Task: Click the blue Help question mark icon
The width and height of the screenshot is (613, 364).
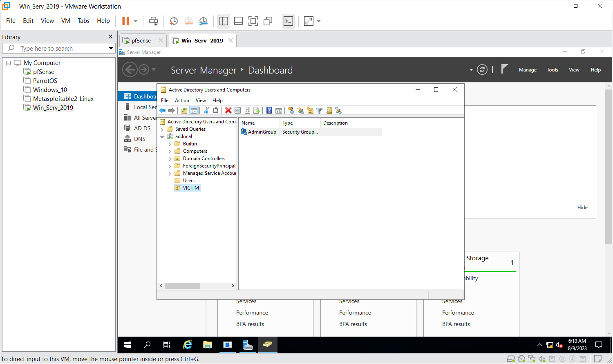Action: 269,110
